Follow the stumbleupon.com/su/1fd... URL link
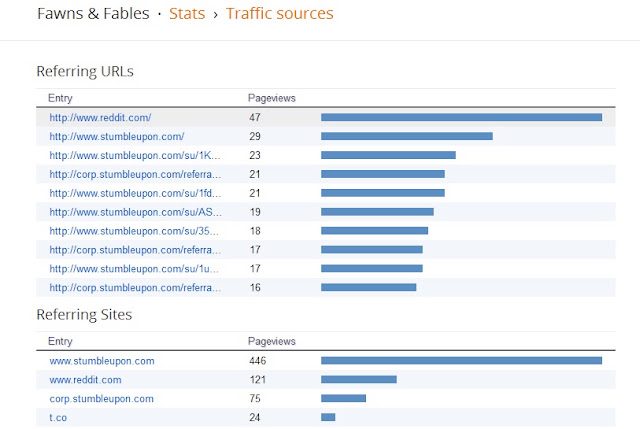The height and width of the screenshot is (429, 640). (x=135, y=193)
